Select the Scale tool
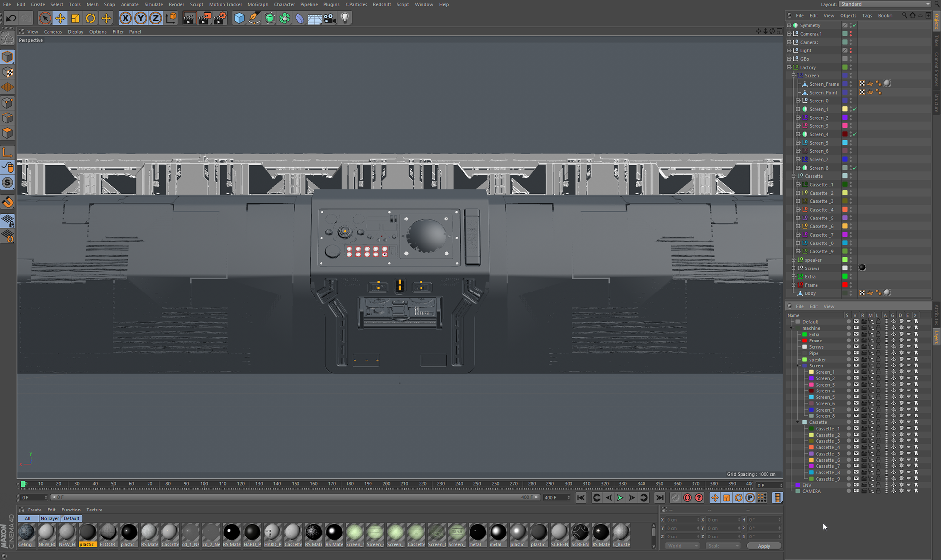 pyautogui.click(x=75, y=18)
